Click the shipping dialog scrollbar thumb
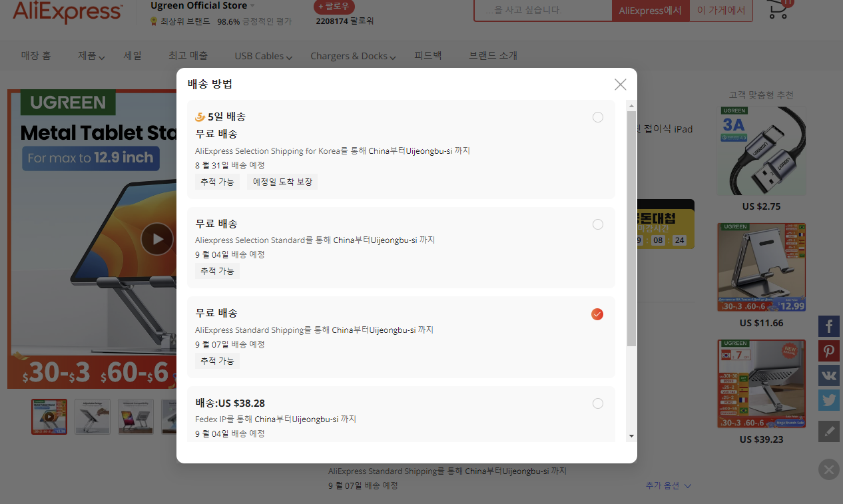This screenshot has height=504, width=843. (632, 228)
